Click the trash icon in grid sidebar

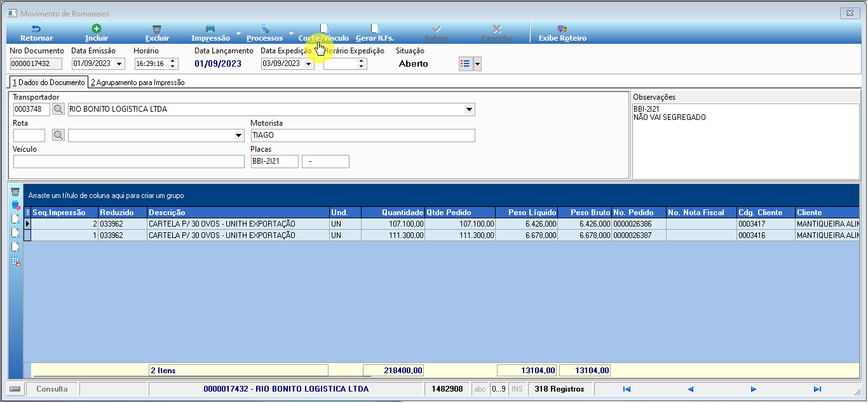(15, 192)
